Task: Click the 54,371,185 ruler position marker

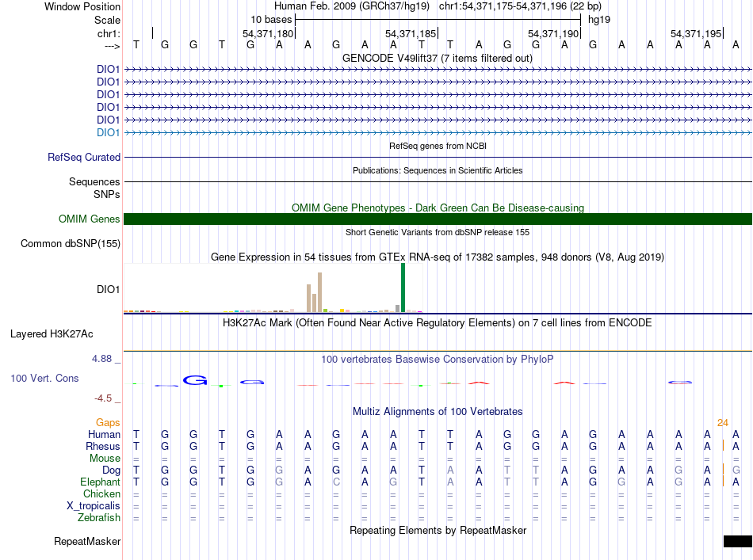Action: pyautogui.click(x=411, y=34)
